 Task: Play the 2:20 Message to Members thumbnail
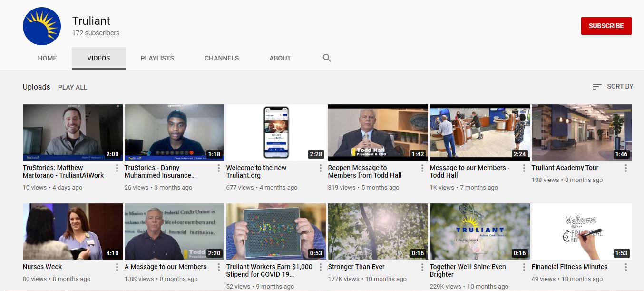[175, 231]
